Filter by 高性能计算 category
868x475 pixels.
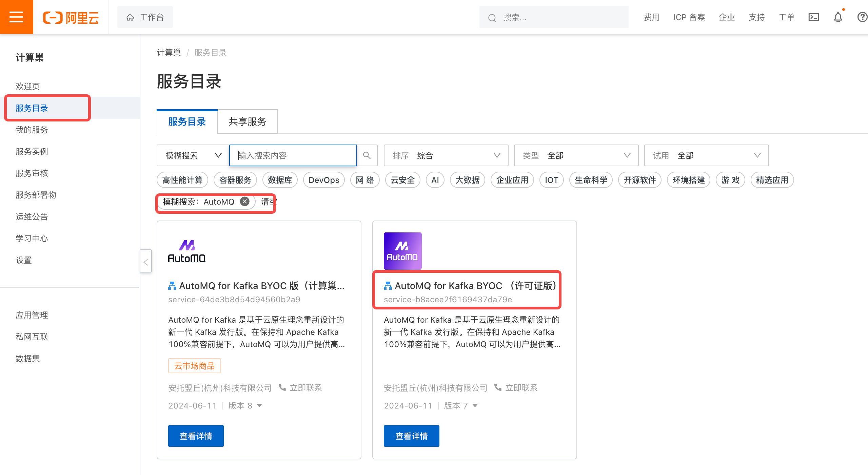pos(182,180)
